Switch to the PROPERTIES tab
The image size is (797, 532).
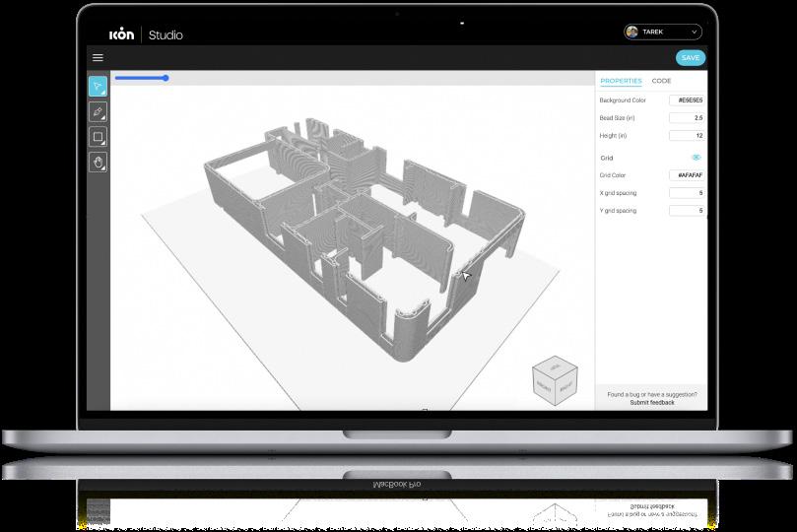click(621, 81)
